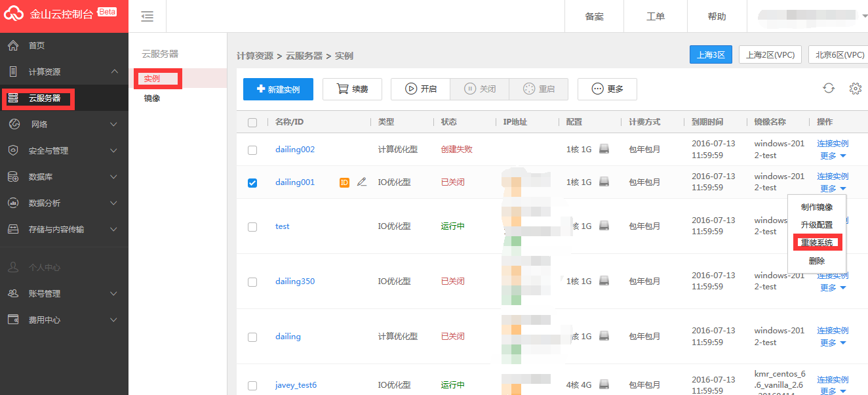The height and width of the screenshot is (395, 868).
Task: Click the refresh icon above the table
Action: (829, 89)
